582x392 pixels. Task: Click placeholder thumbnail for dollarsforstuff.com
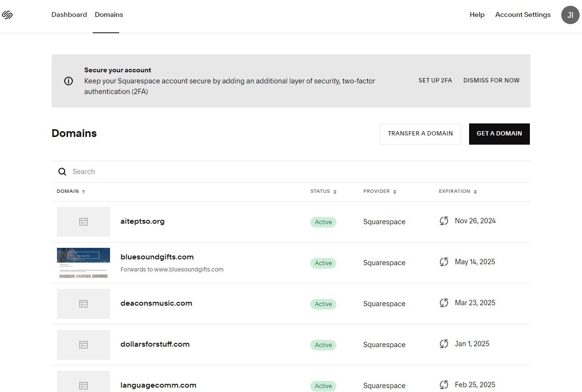coord(83,345)
